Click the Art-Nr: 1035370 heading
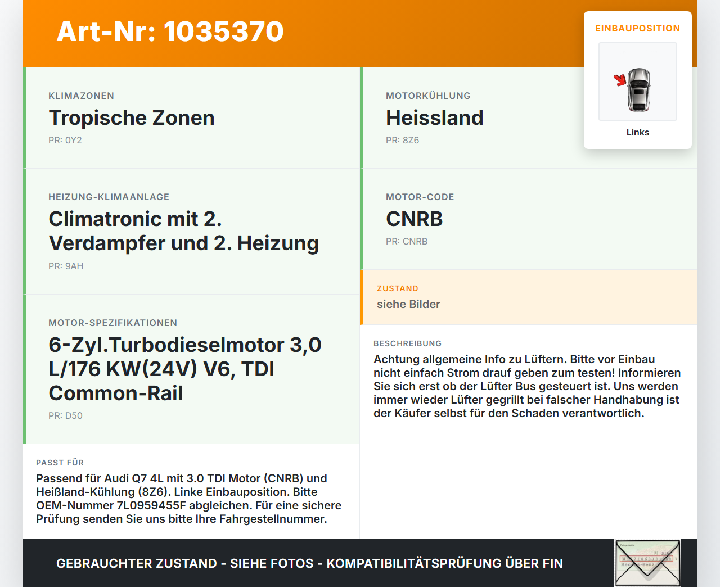The height and width of the screenshot is (588, 720). (x=170, y=31)
